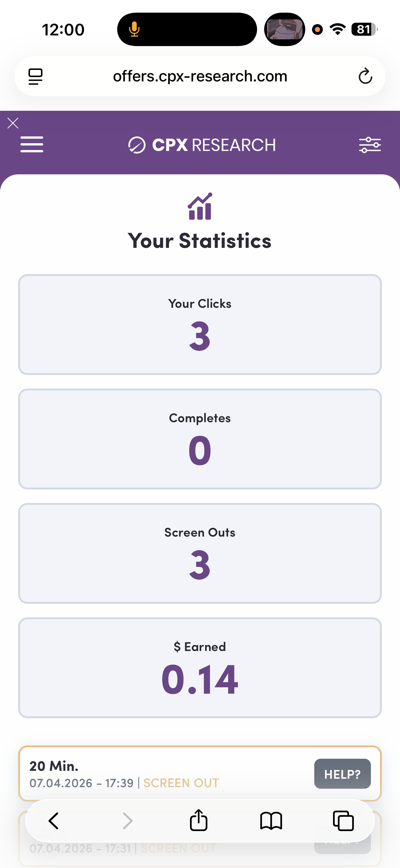Show open tabs in Safari
Image resolution: width=400 pixels, height=868 pixels.
343,820
